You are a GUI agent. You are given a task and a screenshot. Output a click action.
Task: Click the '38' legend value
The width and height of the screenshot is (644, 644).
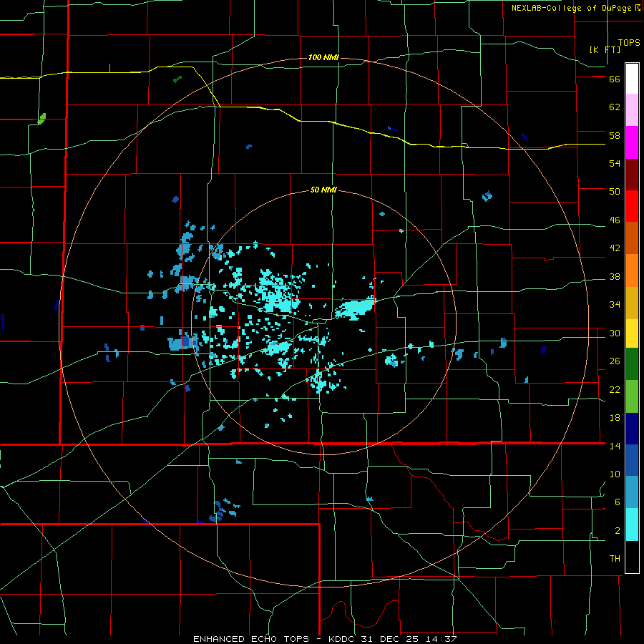click(615, 276)
